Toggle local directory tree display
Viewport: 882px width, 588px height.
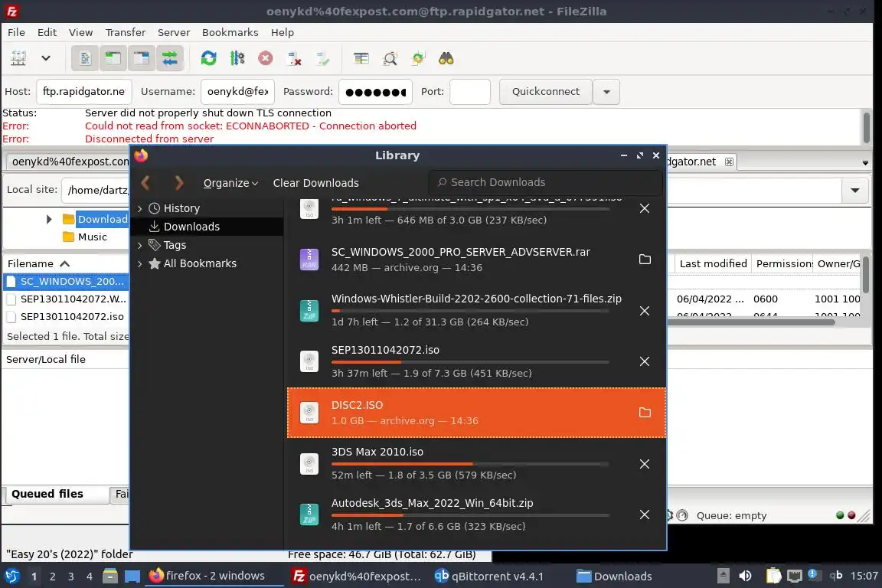point(113,58)
